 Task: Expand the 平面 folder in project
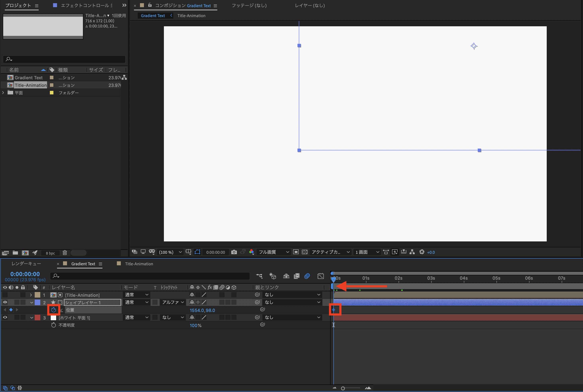[x=3, y=92]
